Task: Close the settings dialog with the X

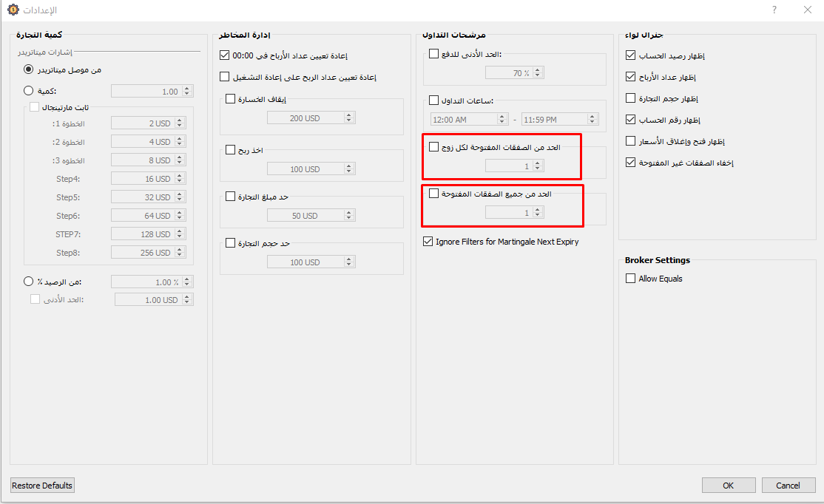Action: click(807, 10)
